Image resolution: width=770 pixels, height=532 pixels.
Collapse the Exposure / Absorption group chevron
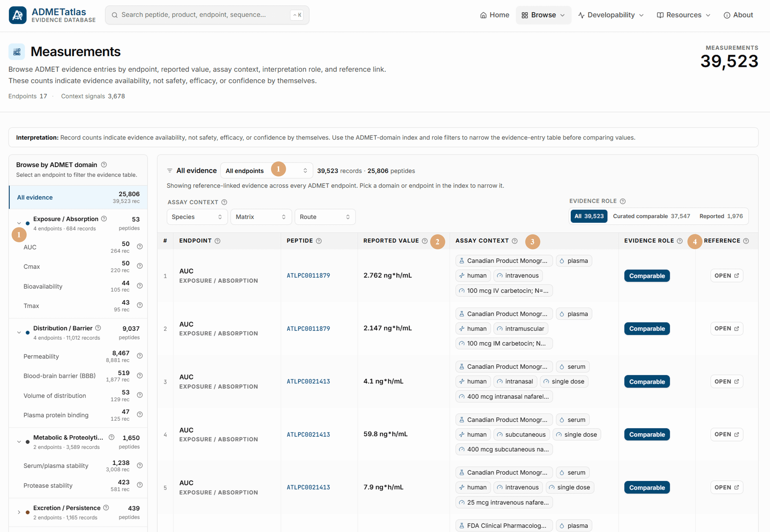(19, 223)
